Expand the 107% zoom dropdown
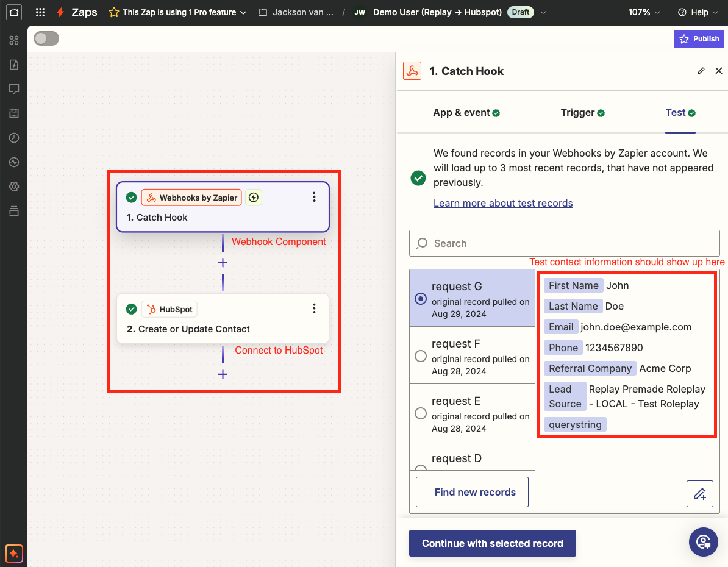The width and height of the screenshot is (728, 567). (644, 13)
